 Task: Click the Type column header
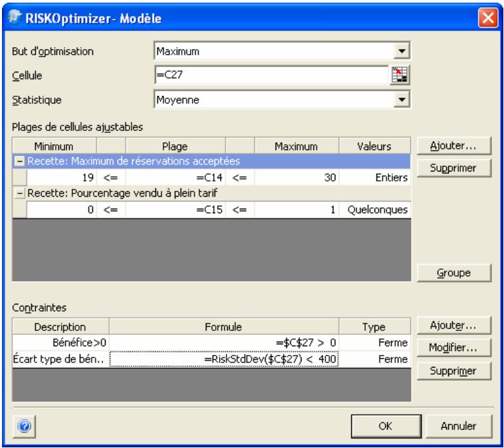(x=375, y=326)
